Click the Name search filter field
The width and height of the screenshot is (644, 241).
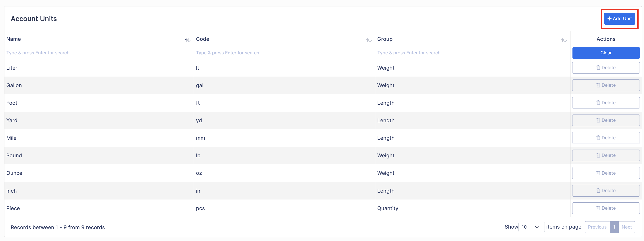[x=99, y=53]
